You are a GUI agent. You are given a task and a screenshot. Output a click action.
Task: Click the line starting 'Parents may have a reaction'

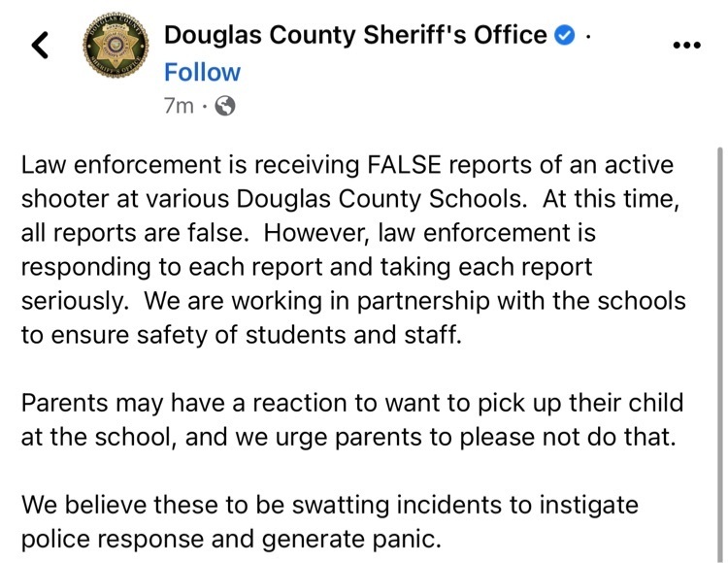(352, 404)
